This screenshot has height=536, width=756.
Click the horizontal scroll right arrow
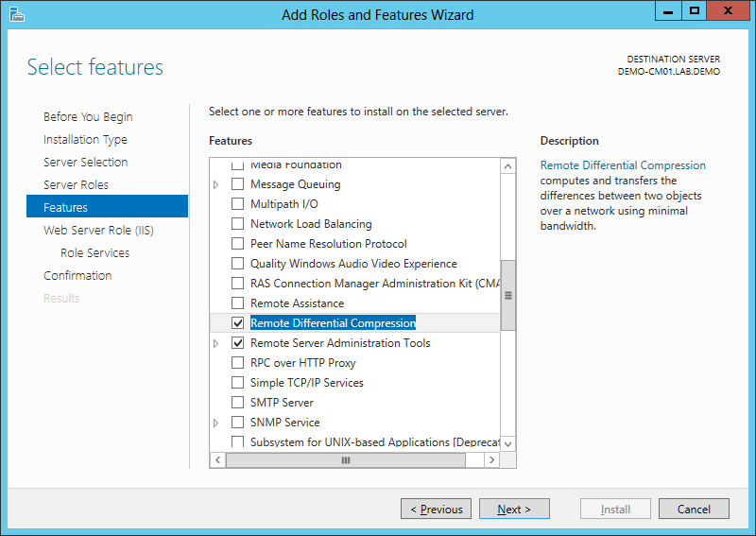[491, 459]
